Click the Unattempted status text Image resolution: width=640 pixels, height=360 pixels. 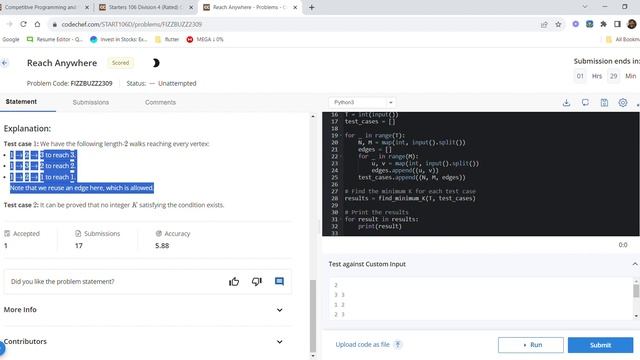177,83
